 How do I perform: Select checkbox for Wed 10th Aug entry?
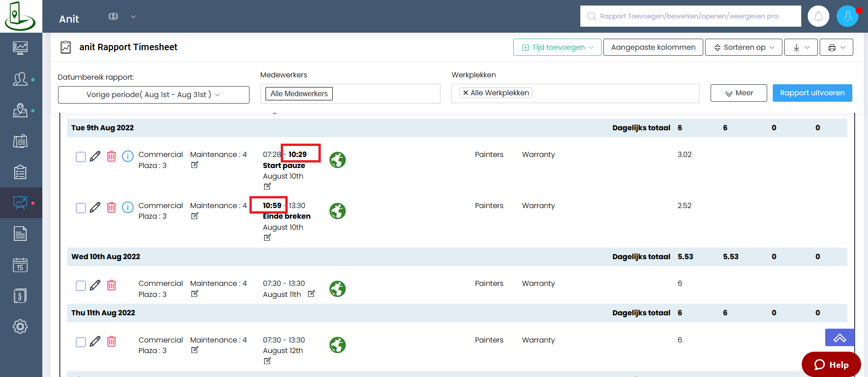(x=81, y=286)
